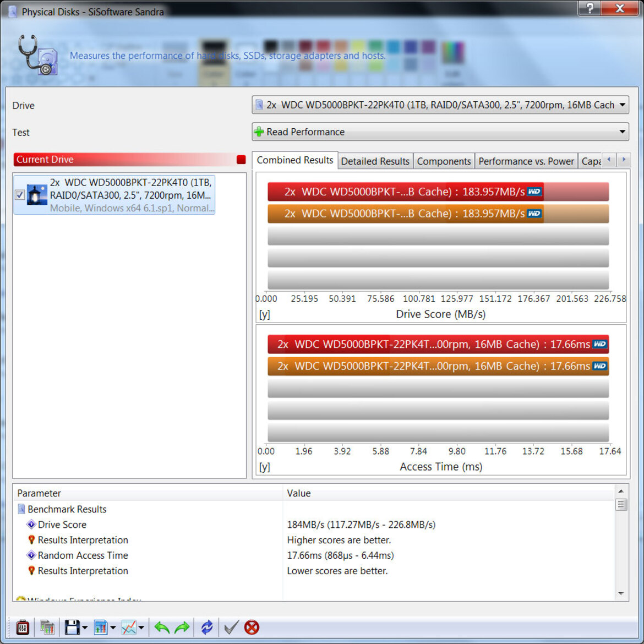Open the Detailed Results tab

point(375,161)
